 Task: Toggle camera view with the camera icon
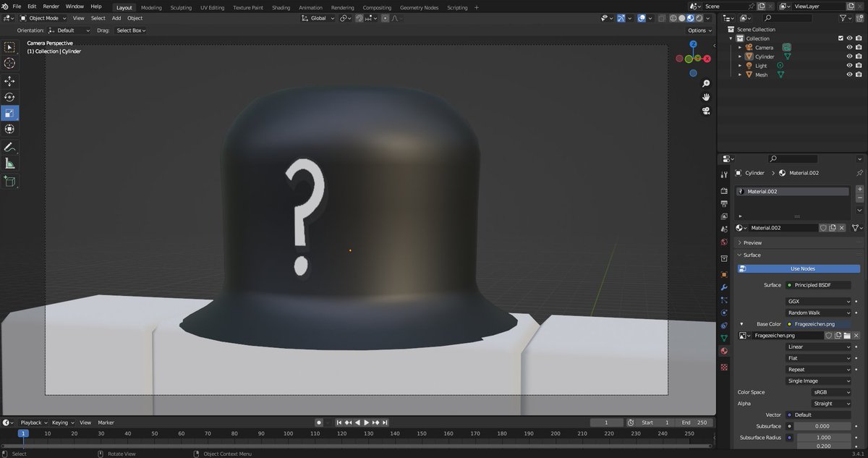click(x=705, y=111)
